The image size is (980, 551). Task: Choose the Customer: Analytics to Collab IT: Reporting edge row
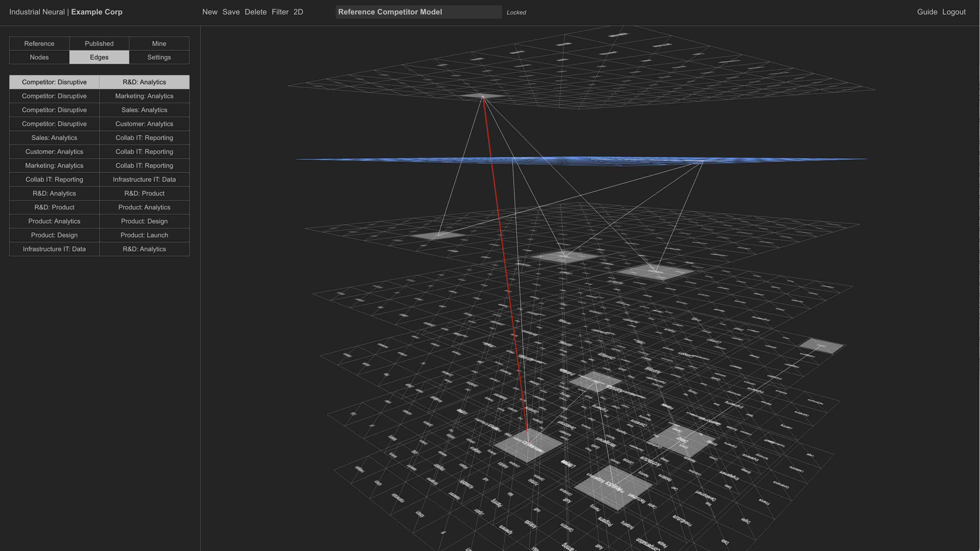click(x=99, y=151)
